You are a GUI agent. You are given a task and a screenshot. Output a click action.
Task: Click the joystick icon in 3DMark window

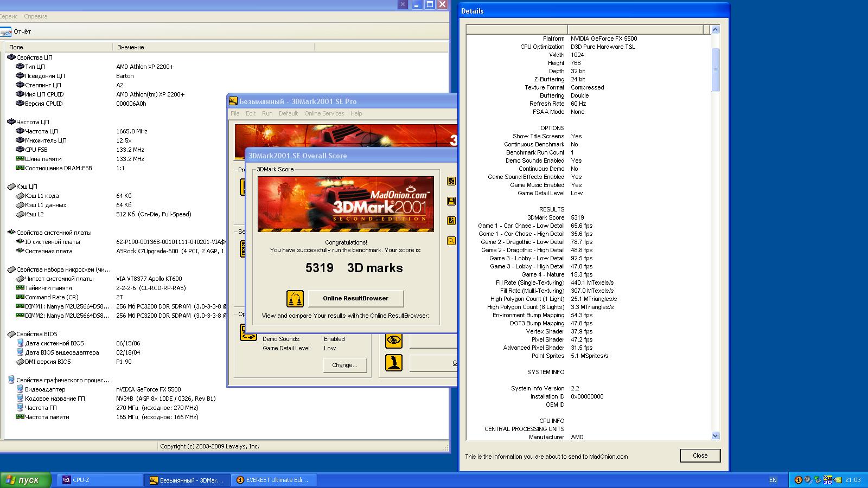coord(393,363)
